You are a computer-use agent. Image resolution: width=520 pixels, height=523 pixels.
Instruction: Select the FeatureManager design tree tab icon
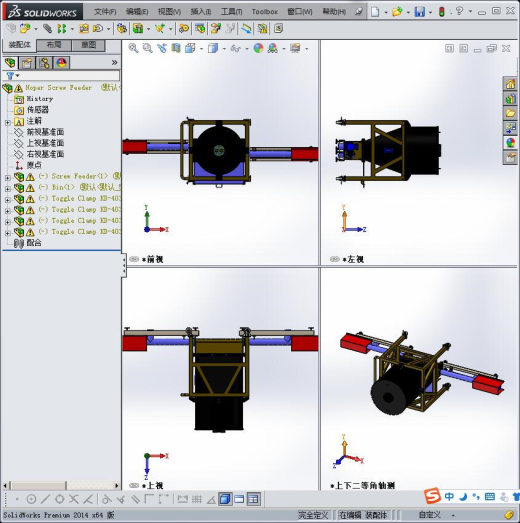coord(10,63)
